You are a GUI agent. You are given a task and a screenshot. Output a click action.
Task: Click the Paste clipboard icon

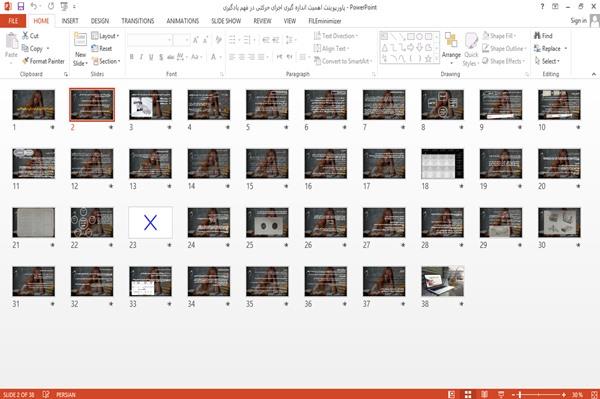coord(11,41)
